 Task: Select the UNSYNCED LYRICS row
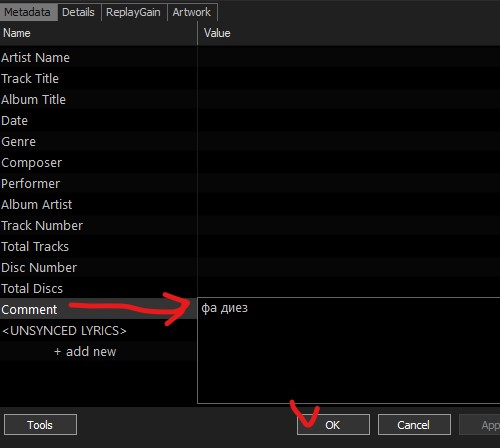tap(98, 331)
